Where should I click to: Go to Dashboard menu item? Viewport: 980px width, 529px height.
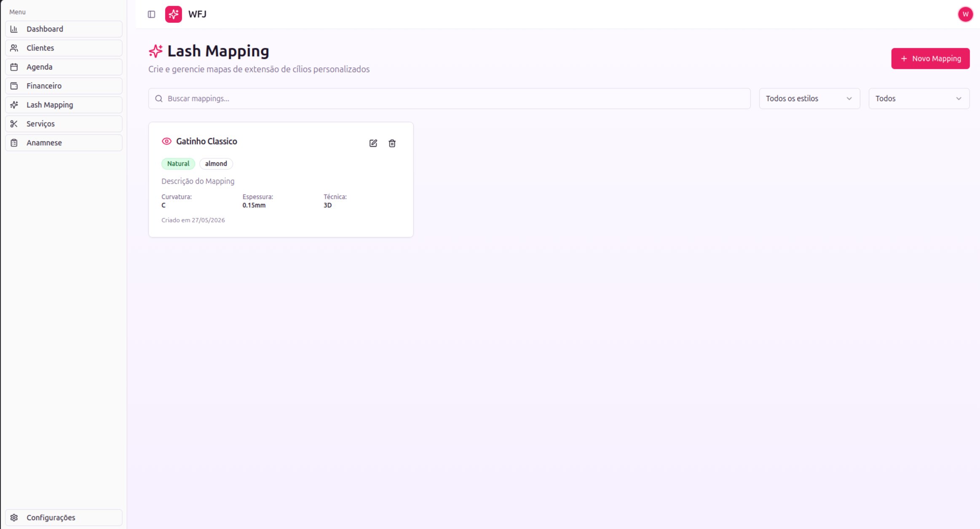click(x=64, y=29)
